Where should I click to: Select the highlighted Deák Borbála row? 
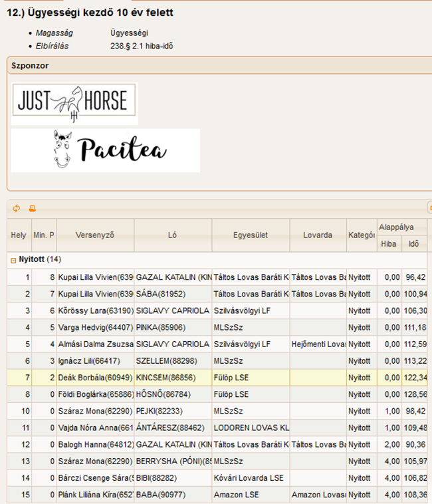coord(95,378)
